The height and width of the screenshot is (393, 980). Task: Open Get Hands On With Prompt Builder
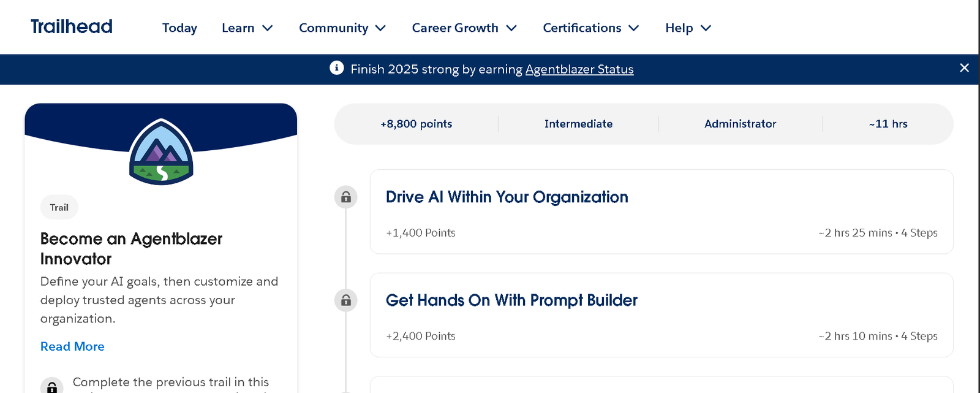[511, 300]
